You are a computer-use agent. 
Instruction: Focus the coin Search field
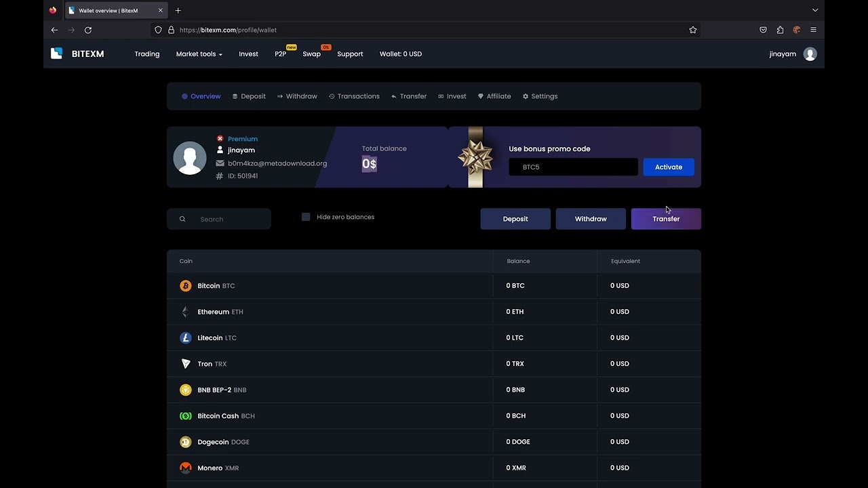click(x=219, y=219)
